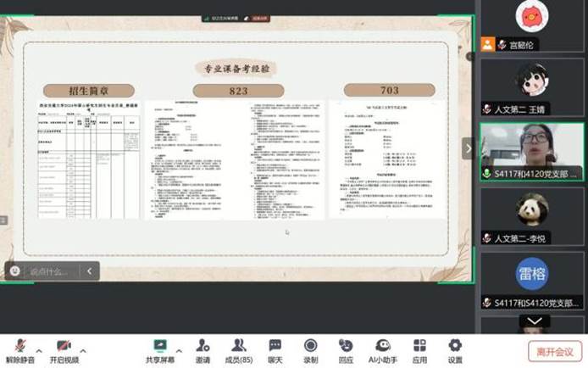Start screen sharing via 共享屏幕
This screenshot has width=588, height=368.
pos(159,349)
